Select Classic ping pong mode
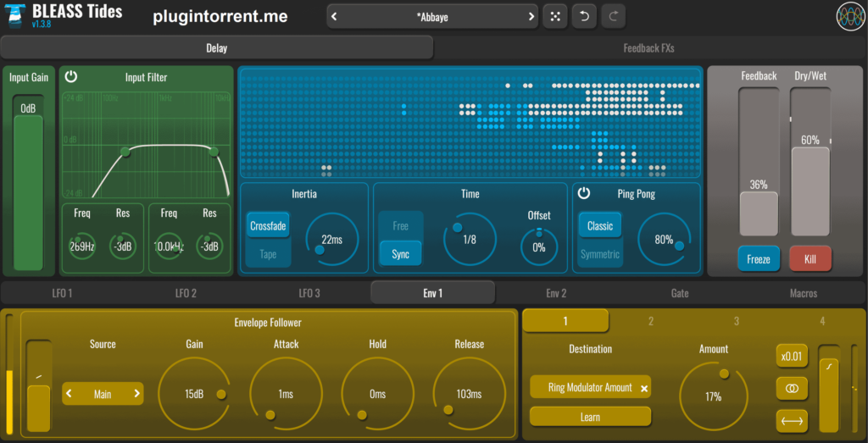 click(600, 225)
